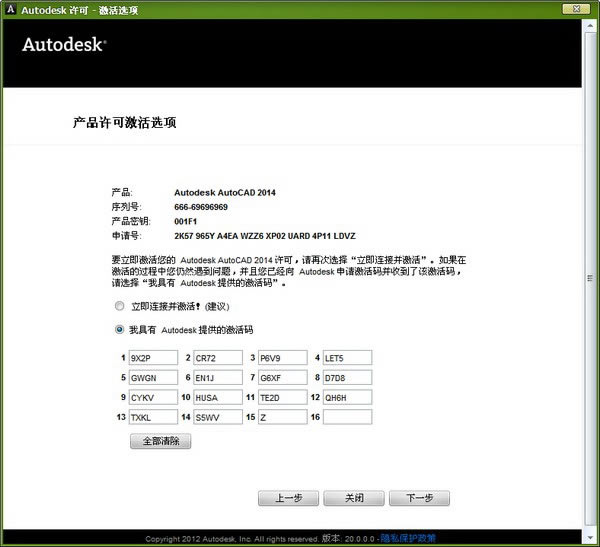The width and height of the screenshot is (600, 547).
Task: Click activation code field 15 containing Z
Action: pyautogui.click(x=282, y=417)
